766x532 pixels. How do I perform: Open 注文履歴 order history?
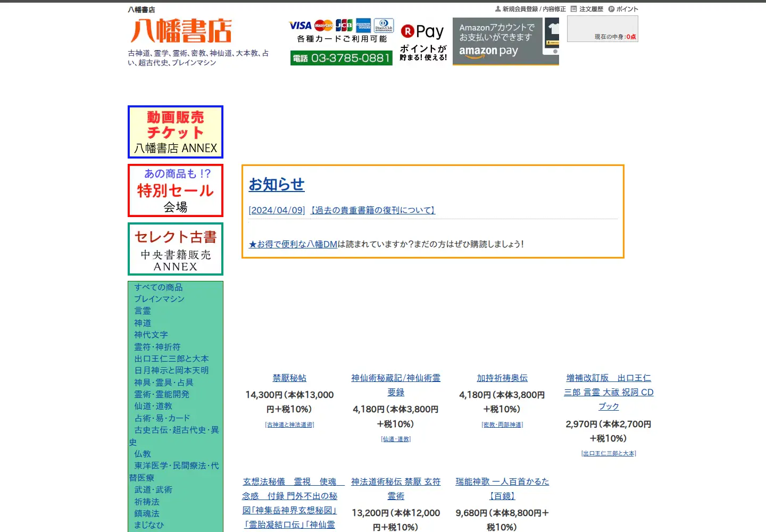[587, 9]
